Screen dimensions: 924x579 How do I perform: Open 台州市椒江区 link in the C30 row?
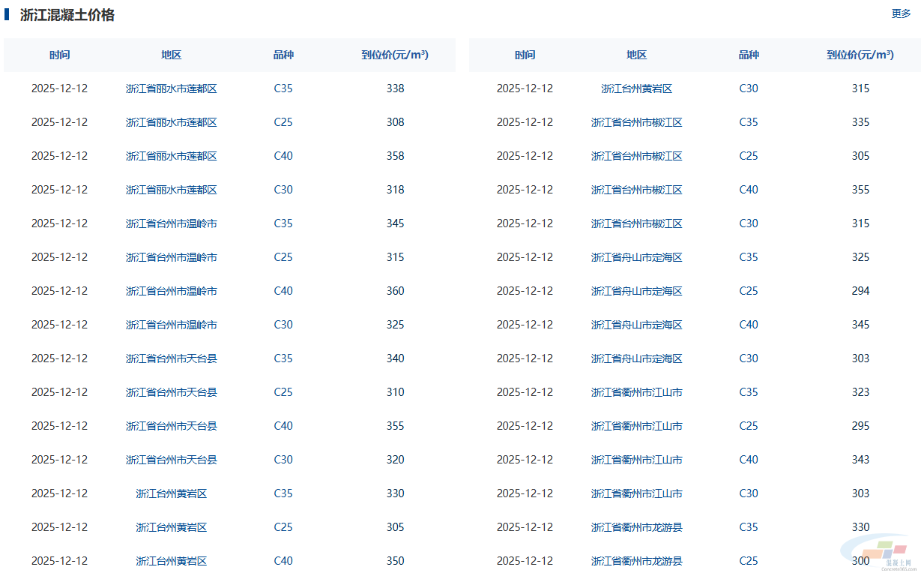(636, 223)
